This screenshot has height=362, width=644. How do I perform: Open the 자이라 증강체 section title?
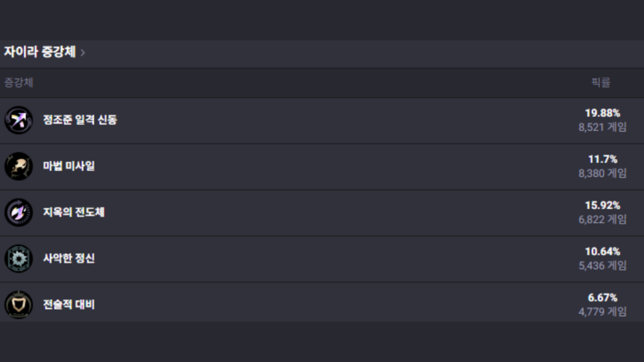pyautogui.click(x=40, y=52)
